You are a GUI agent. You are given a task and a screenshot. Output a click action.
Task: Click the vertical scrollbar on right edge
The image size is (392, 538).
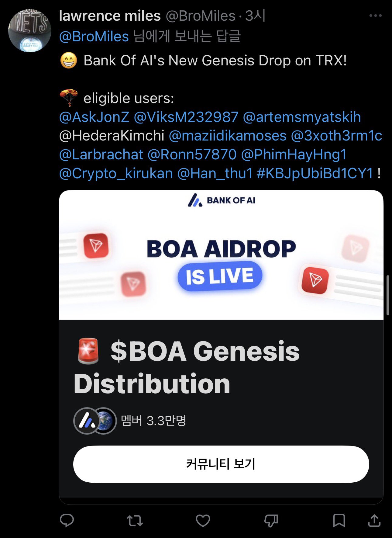(388, 295)
